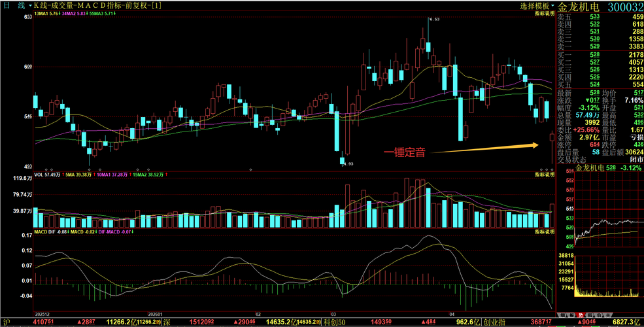The height and width of the screenshot is (327, 644).
Task: Open the 价 tab under the mini chart
Action: (x=599, y=315)
